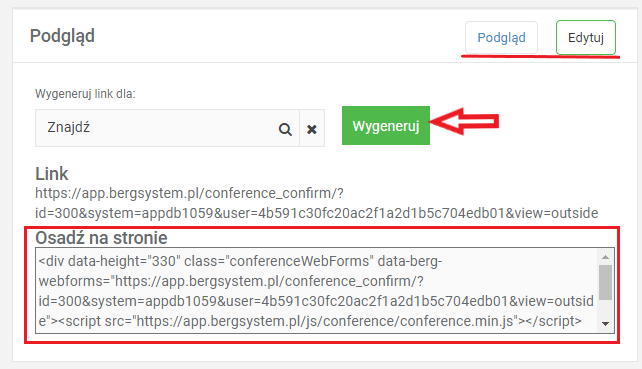This screenshot has height=369, width=642.
Task: Click the conference_confirm link URL first line
Action: click(x=190, y=193)
